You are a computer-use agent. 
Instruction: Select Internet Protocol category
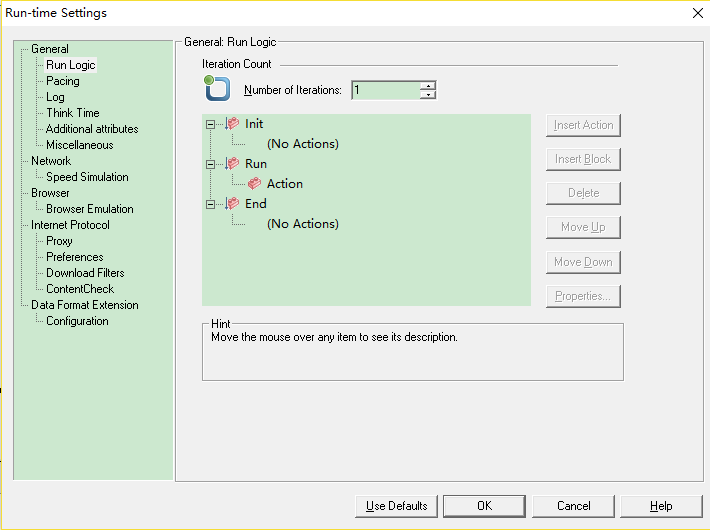click(70, 225)
